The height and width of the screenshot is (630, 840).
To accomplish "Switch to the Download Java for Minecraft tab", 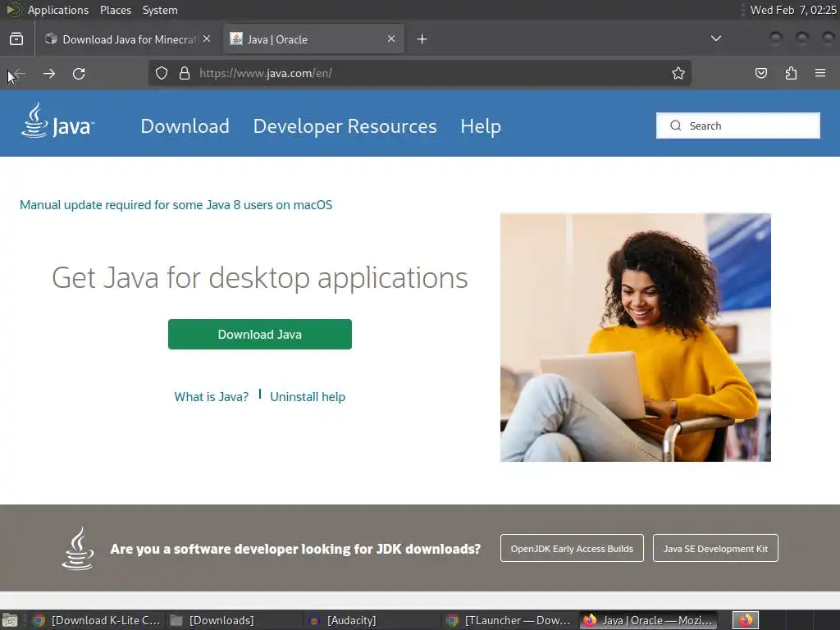I will (x=128, y=39).
